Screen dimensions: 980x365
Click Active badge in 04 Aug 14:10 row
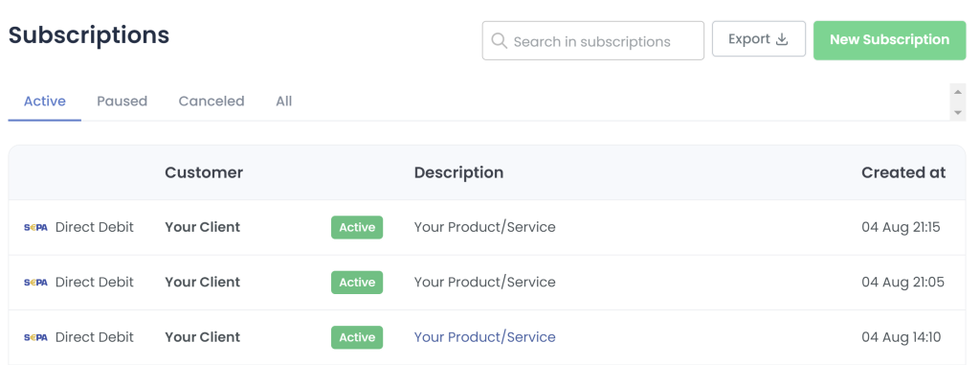[357, 337]
